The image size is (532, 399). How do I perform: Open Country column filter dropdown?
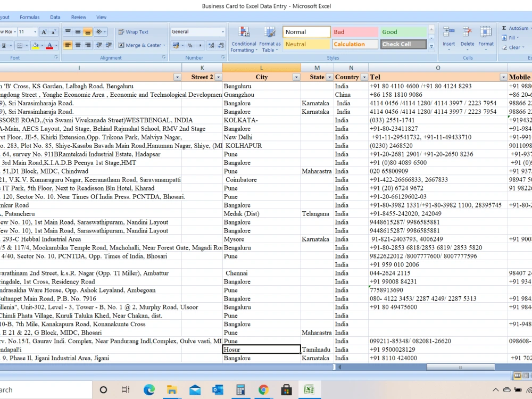[364, 77]
